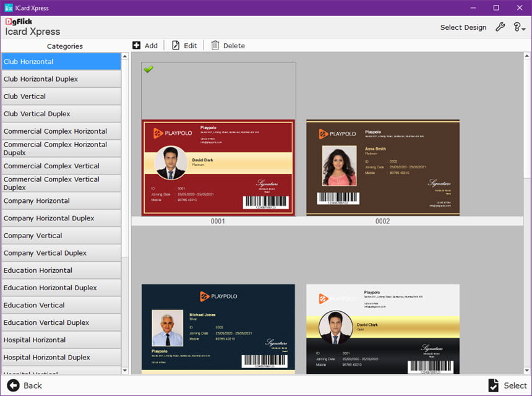The image size is (532, 396).
Task: Maximize the ICard Xpress window
Action: (496, 8)
